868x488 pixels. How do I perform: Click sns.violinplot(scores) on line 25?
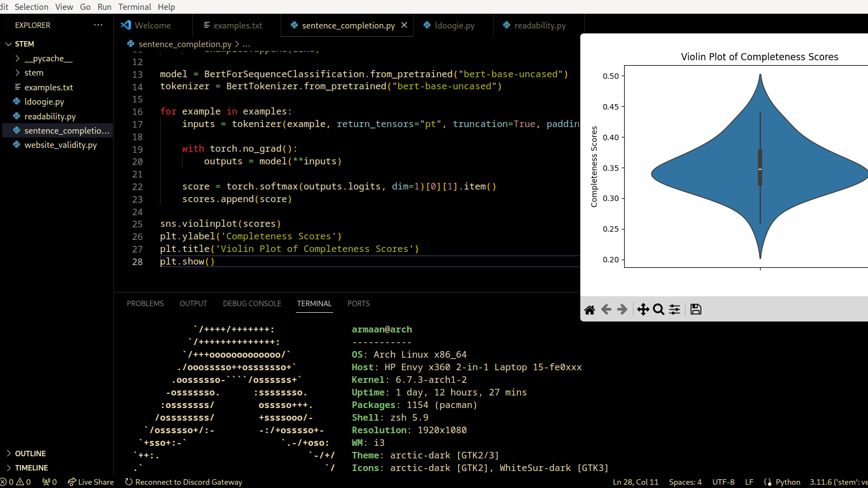(220, 224)
